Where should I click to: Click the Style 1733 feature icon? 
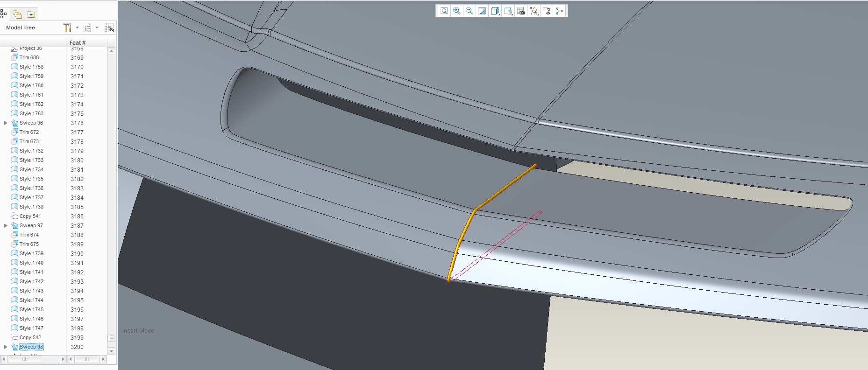pyautogui.click(x=14, y=160)
